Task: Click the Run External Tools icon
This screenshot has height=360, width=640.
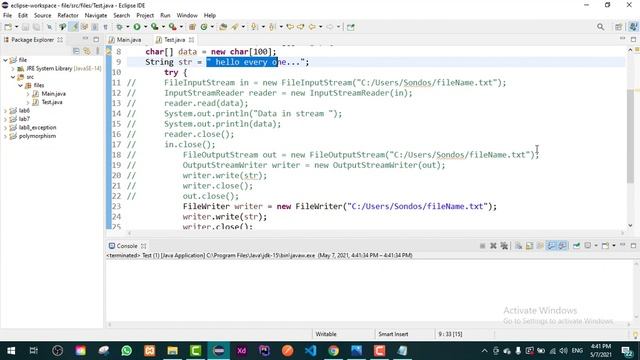Action: [x=173, y=27]
